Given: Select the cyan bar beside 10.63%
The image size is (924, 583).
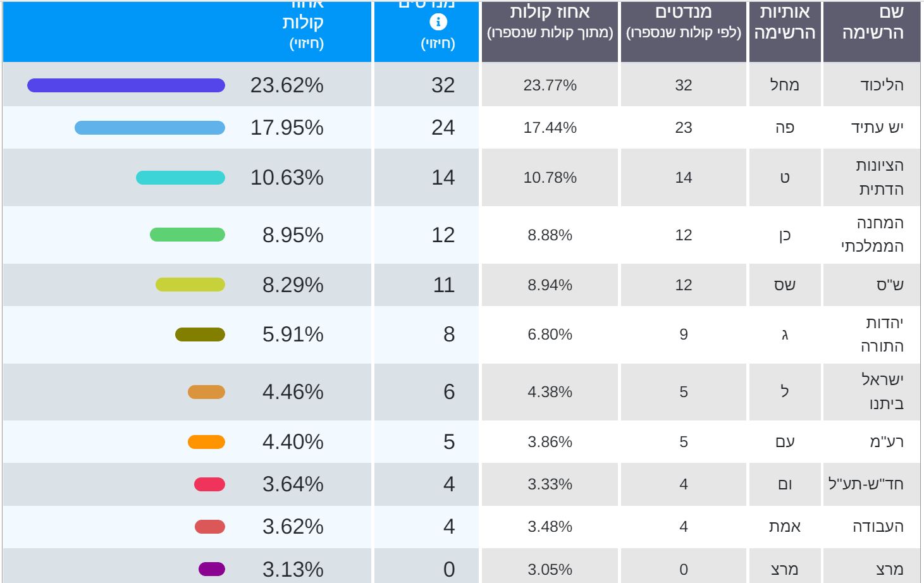Looking at the screenshot, I should click(180, 178).
